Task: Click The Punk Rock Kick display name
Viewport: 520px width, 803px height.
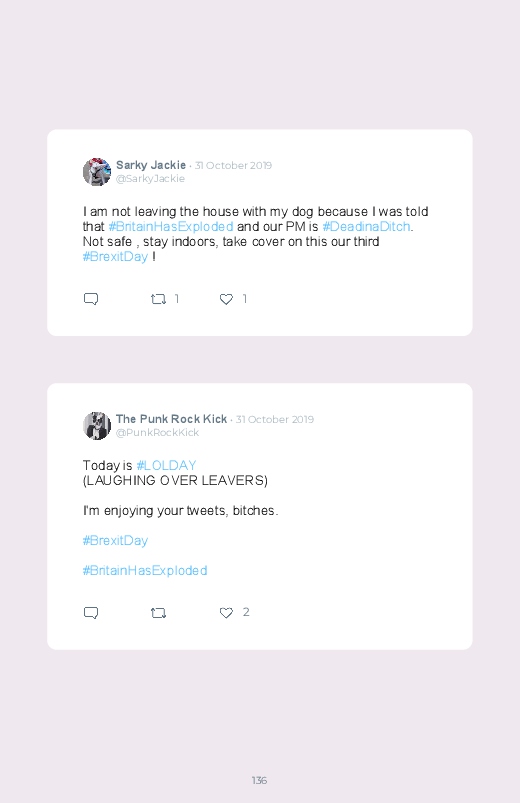Action: point(171,419)
